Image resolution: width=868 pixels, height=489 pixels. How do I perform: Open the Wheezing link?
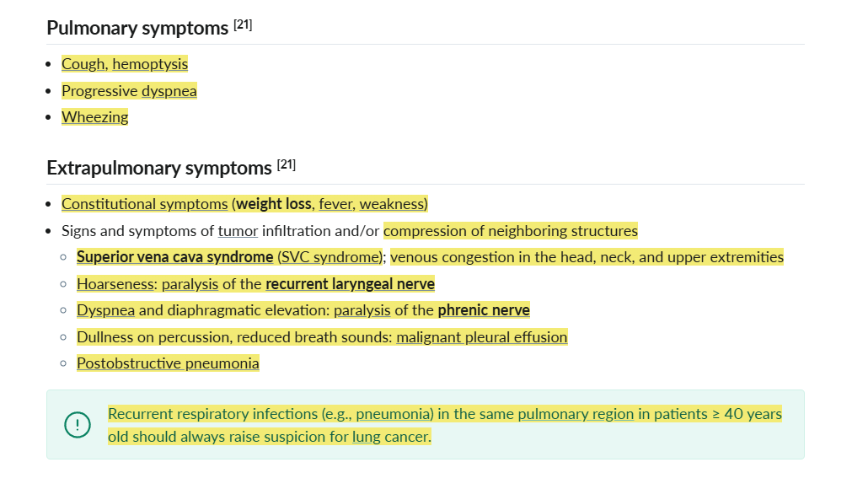coord(94,117)
